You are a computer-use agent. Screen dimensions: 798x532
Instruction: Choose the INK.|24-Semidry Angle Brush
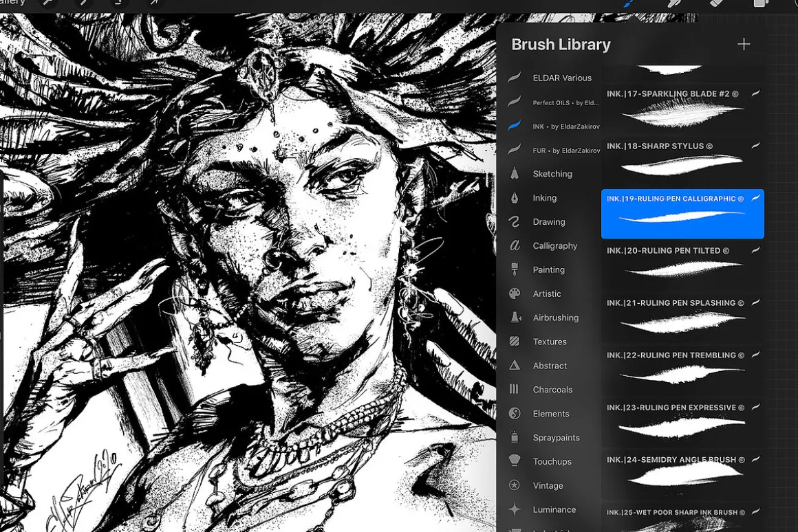pos(682,476)
